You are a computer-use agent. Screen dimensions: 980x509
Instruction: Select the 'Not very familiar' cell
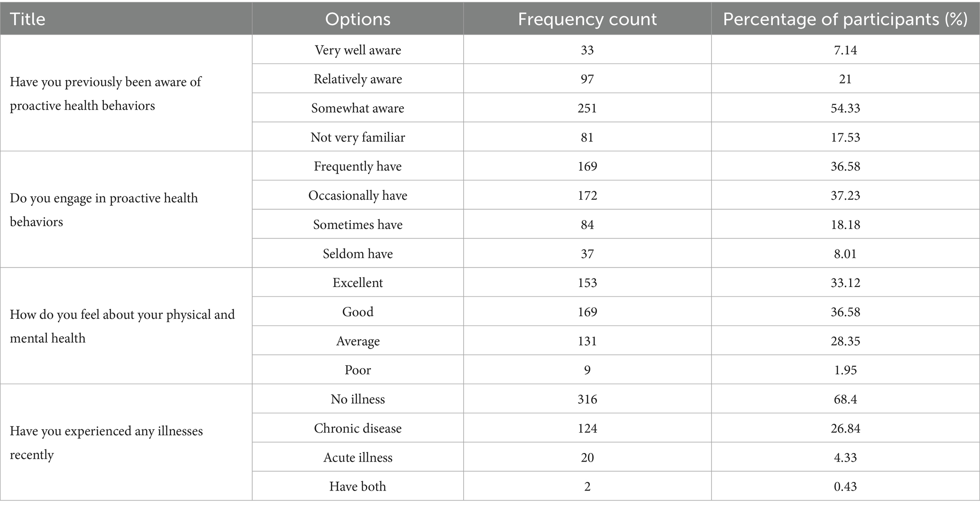(357, 137)
